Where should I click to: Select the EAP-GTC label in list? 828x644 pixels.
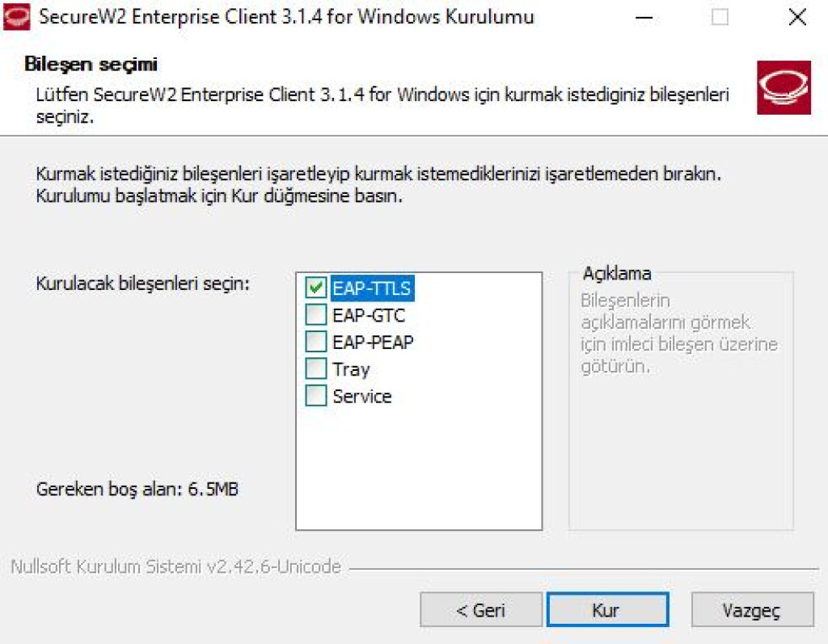click(x=369, y=316)
